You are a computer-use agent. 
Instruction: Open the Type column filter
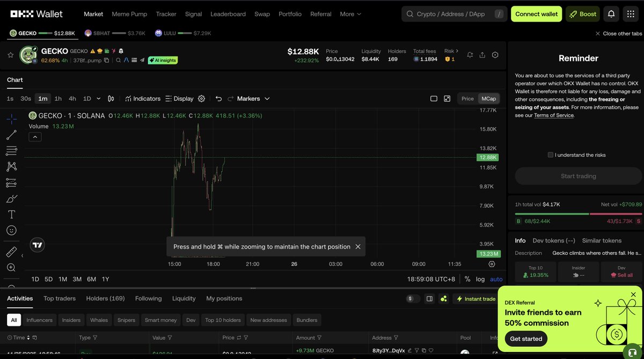pos(95,338)
